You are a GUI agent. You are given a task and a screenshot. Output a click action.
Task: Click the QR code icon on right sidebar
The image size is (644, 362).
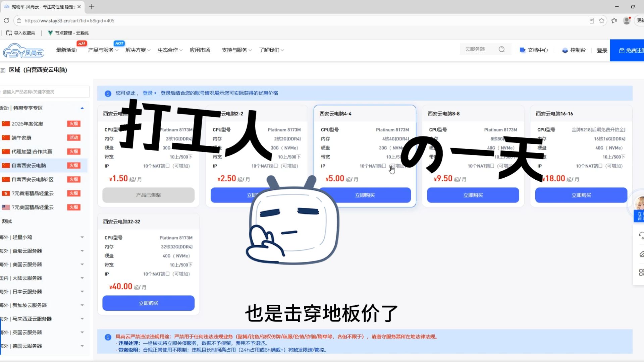click(641, 272)
